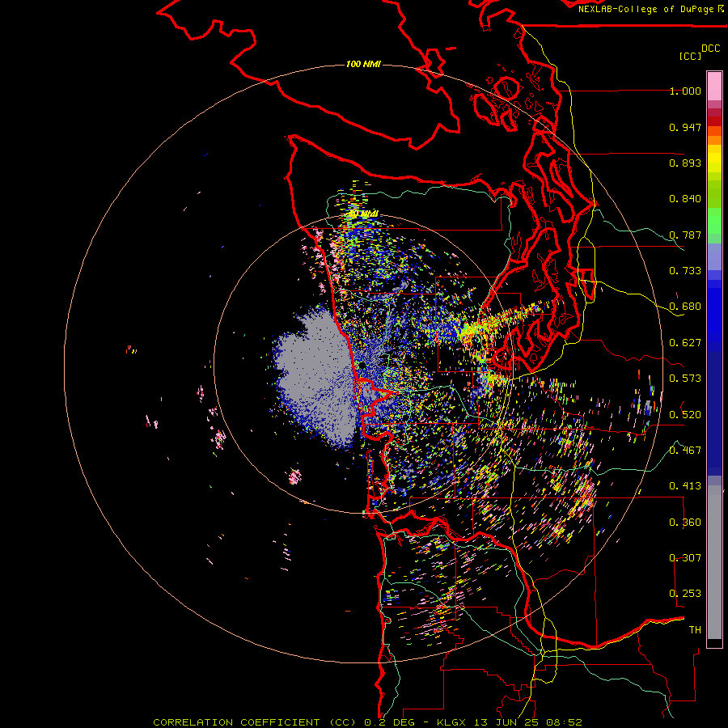Select the 1.000 scale value

(685, 91)
